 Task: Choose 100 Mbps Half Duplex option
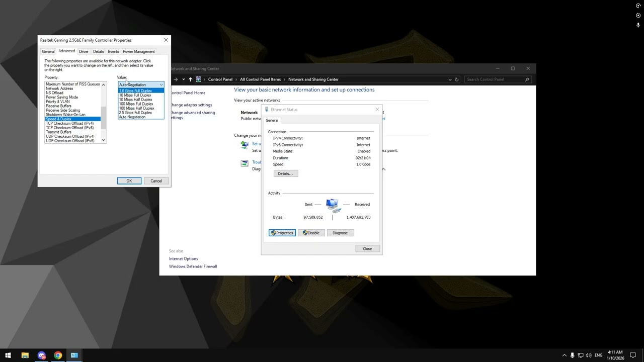click(141, 108)
